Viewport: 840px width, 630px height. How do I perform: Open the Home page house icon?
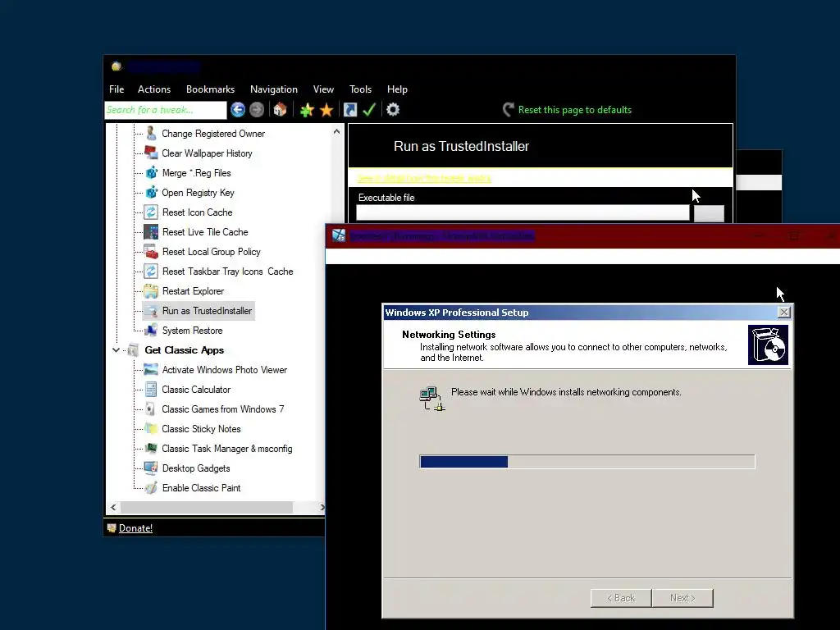point(280,110)
